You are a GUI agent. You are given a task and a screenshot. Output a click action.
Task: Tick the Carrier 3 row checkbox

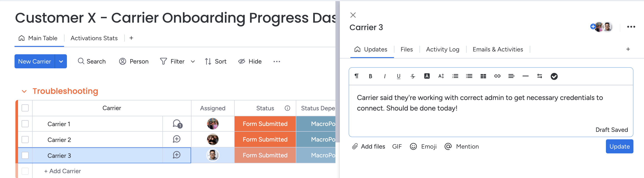25,155
